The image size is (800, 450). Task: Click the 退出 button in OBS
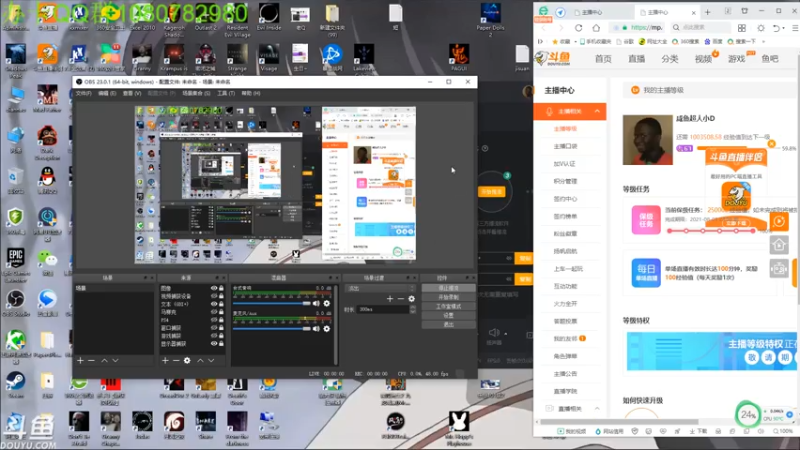click(x=448, y=324)
